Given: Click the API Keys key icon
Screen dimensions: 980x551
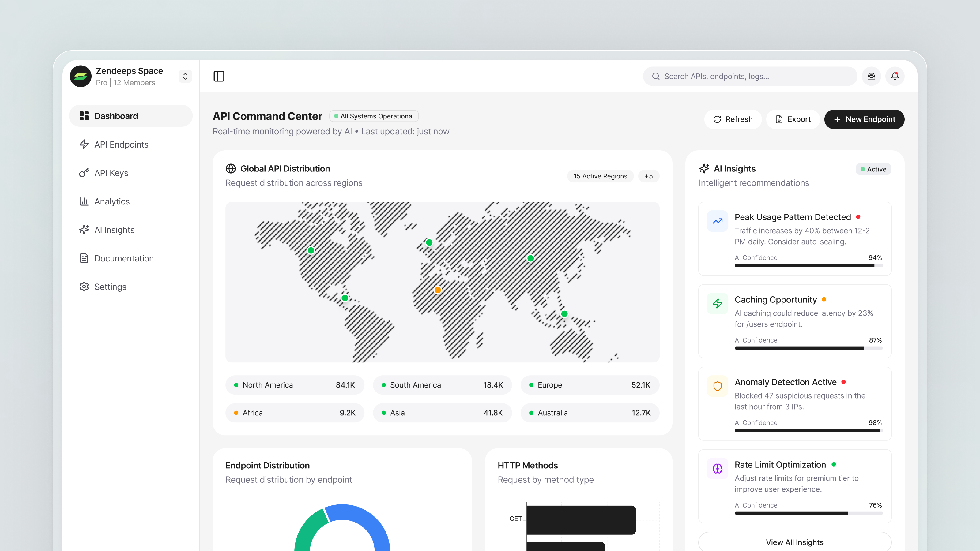Looking at the screenshot, I should point(84,173).
